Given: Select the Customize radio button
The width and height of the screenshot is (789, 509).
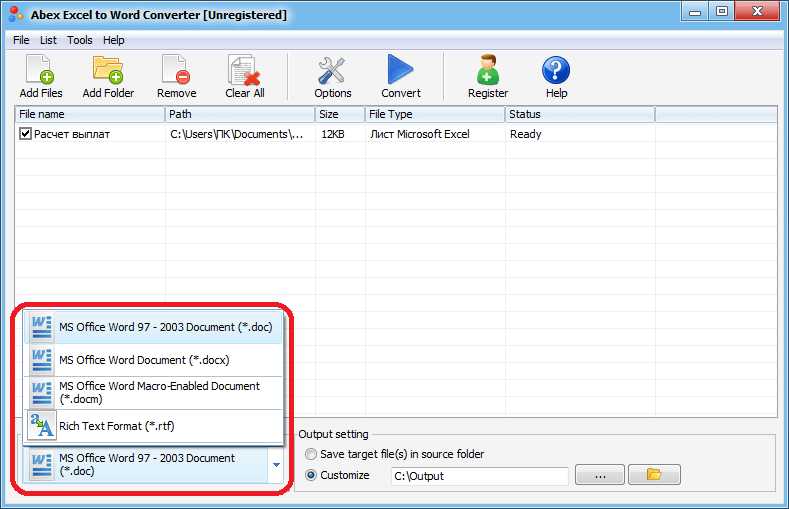Looking at the screenshot, I should [311, 475].
